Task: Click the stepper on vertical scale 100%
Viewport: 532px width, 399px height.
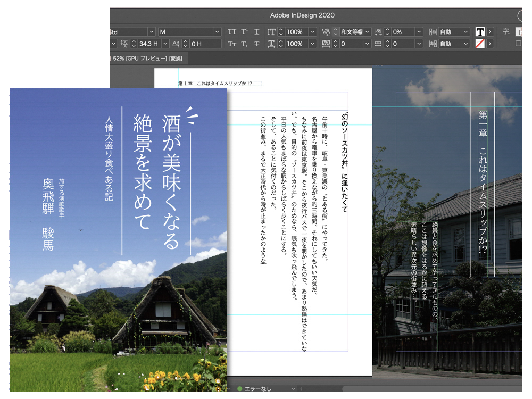Action: 281,32
